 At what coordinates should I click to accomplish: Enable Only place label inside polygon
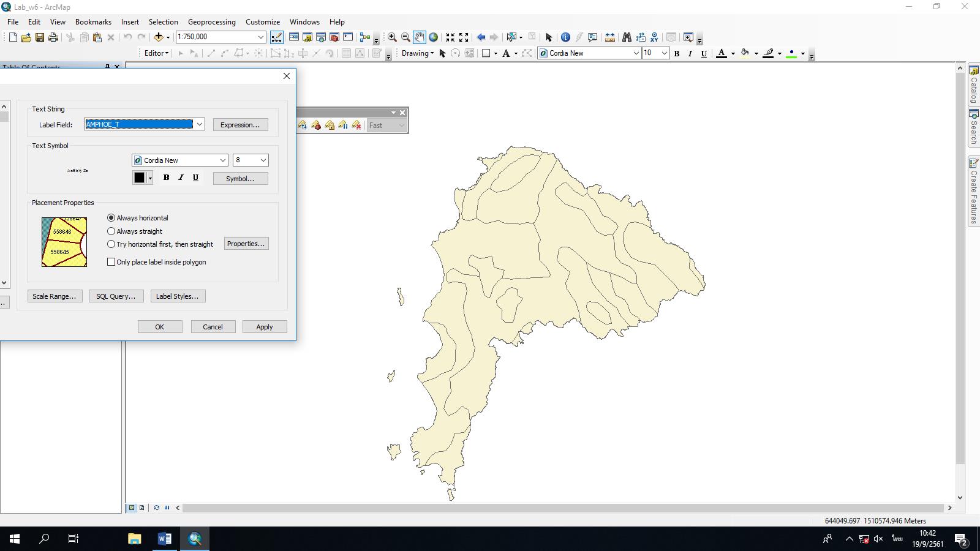(111, 261)
